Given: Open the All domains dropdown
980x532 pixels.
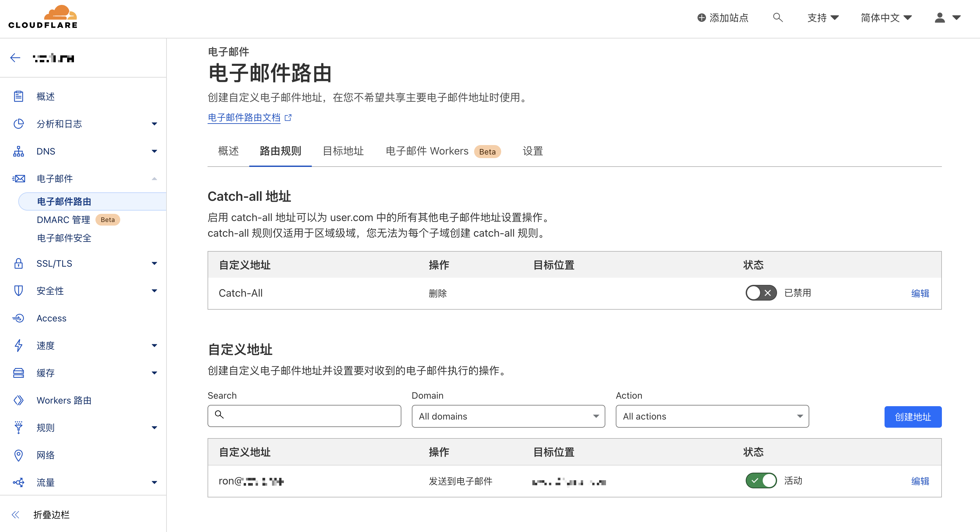Looking at the screenshot, I should (x=508, y=416).
